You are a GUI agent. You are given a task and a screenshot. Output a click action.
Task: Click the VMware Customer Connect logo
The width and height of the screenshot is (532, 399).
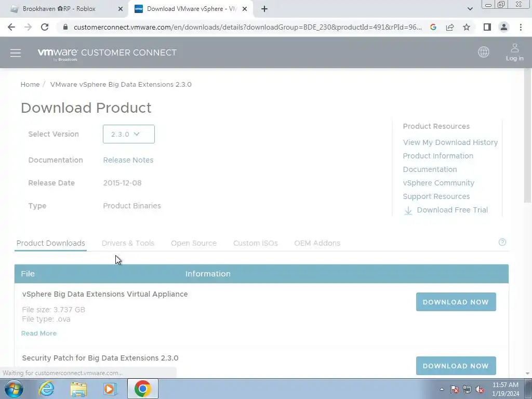(x=107, y=54)
